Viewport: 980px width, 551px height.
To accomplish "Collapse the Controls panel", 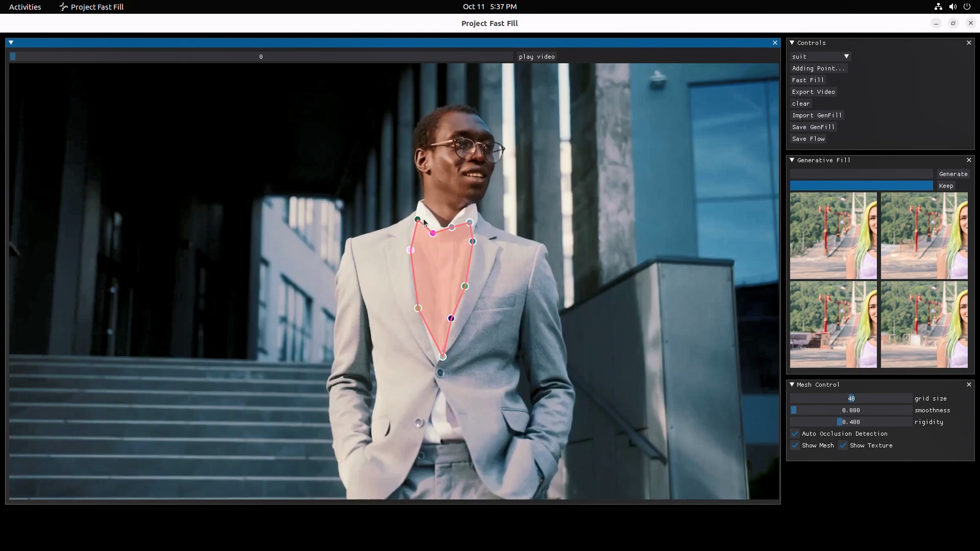I will point(792,43).
